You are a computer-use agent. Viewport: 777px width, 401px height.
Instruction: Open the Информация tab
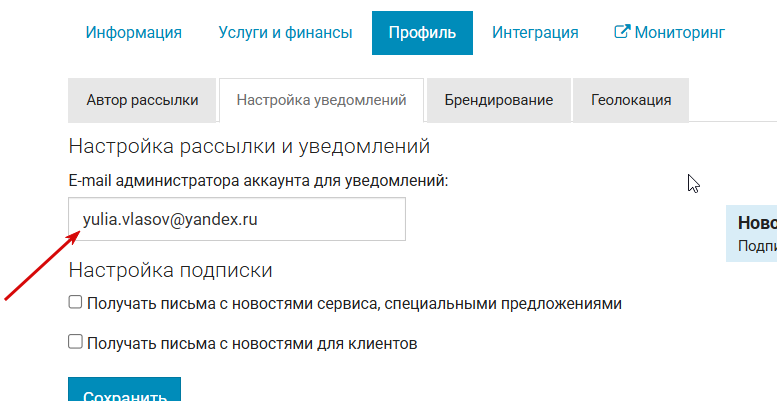point(133,33)
